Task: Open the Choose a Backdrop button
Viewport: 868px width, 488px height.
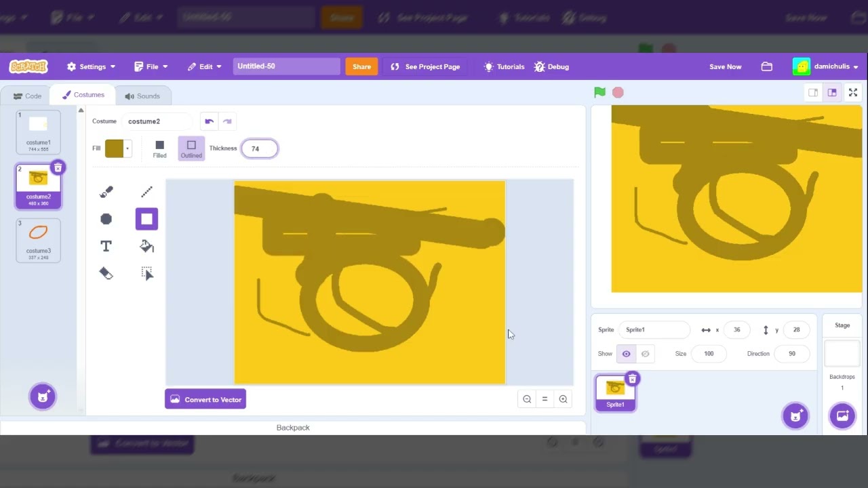Action: 842,415
